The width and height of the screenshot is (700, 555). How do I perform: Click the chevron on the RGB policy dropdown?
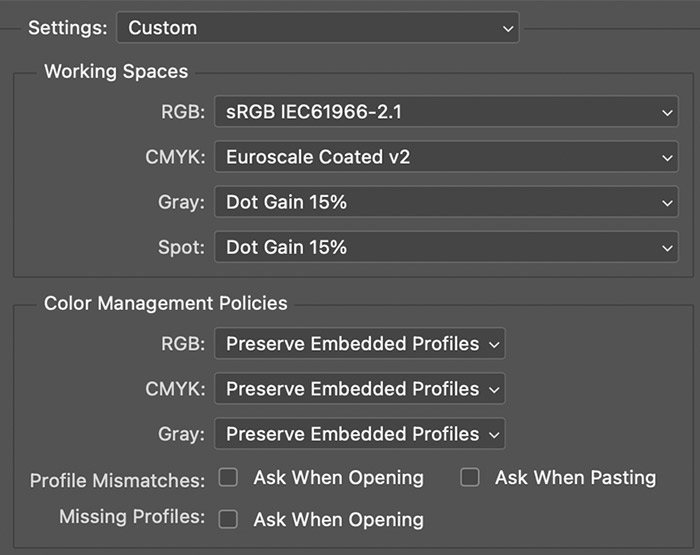[494, 345]
